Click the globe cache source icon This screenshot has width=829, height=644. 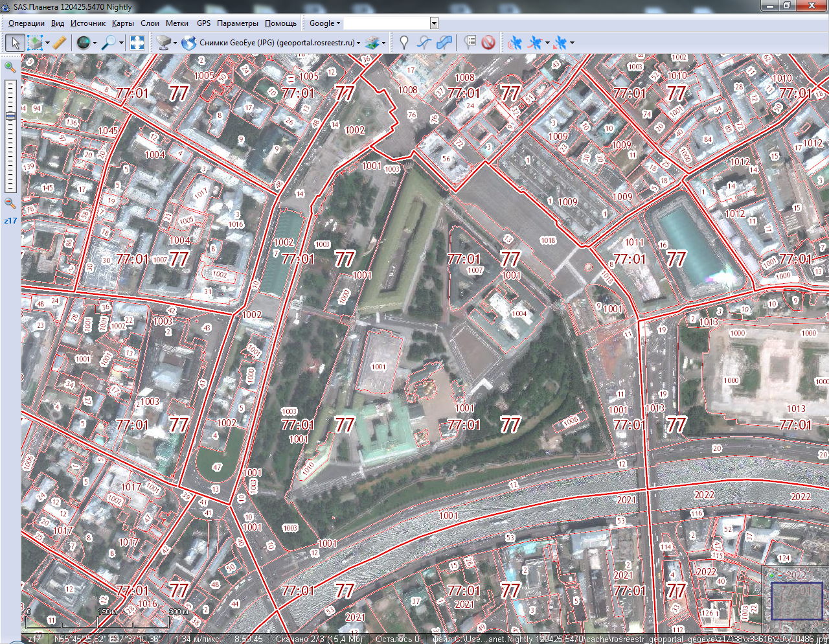click(83, 43)
